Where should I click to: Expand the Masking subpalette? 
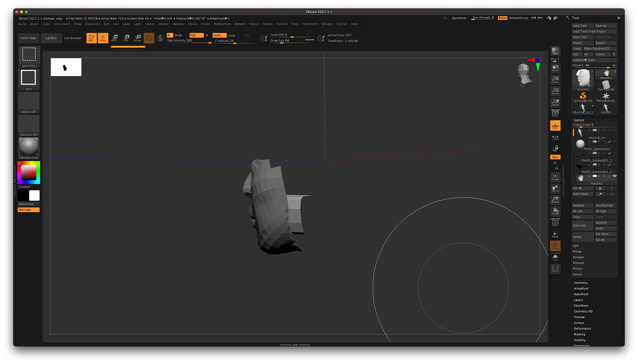(580, 335)
